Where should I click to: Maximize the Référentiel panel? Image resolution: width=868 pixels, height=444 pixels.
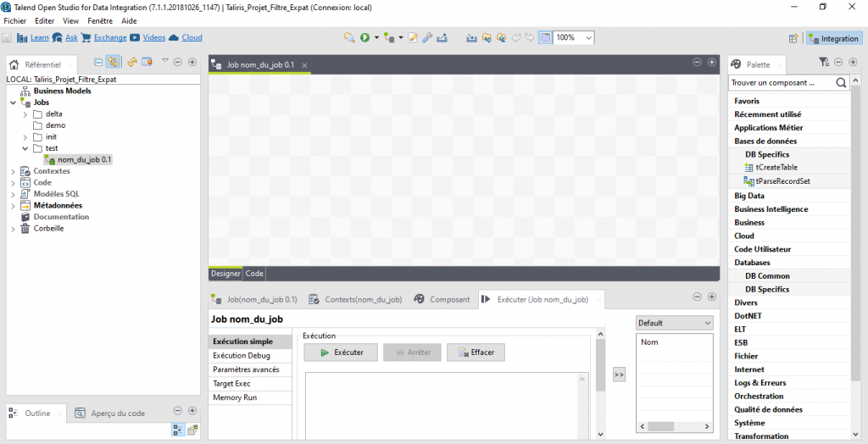pyautogui.click(x=192, y=62)
